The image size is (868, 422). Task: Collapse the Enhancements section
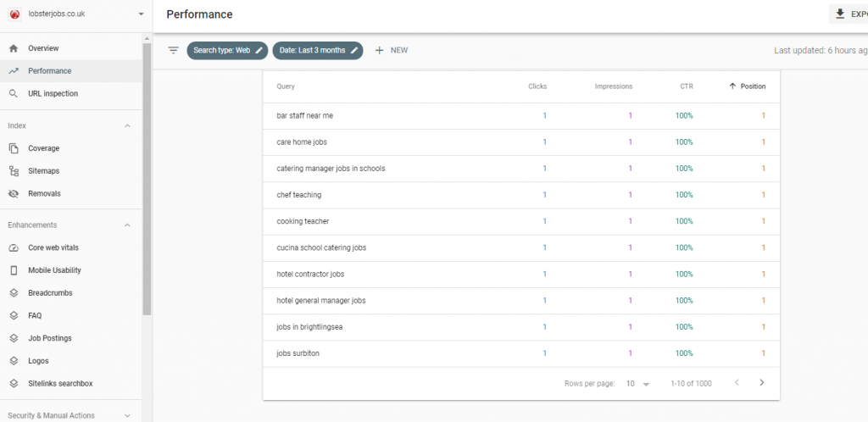point(127,225)
